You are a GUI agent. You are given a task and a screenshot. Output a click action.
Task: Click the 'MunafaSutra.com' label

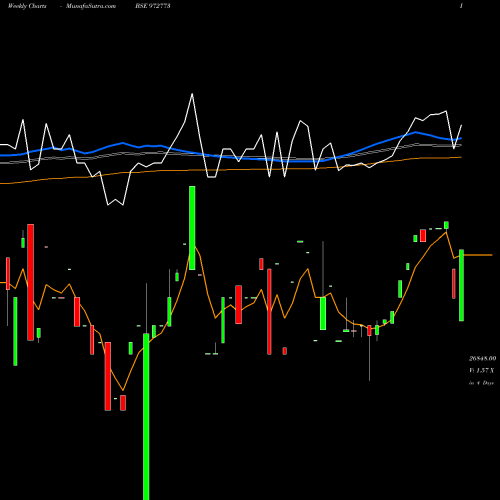point(91,6)
